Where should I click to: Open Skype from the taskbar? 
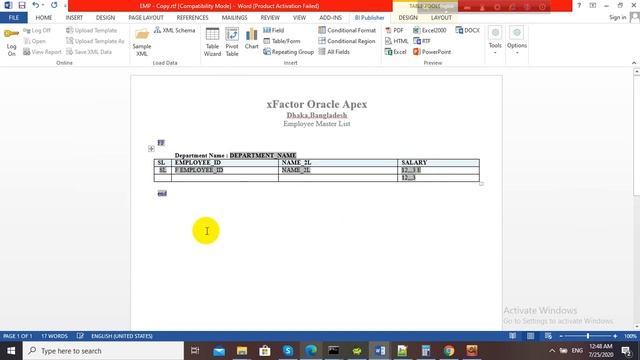coord(288,351)
